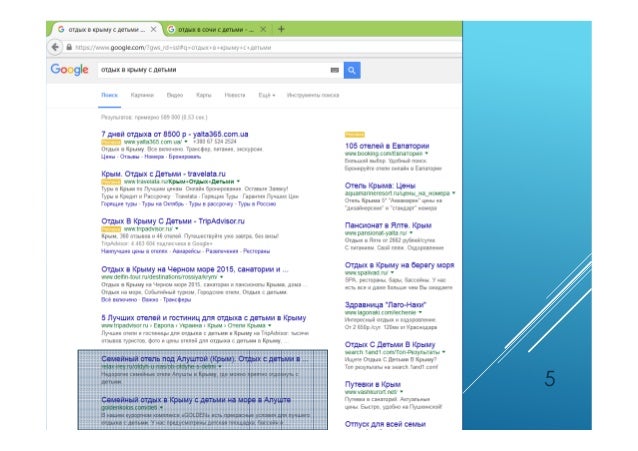638x451 pixels.
Task: Expand arrow next to travelata.ru URL
Action: 238,182
